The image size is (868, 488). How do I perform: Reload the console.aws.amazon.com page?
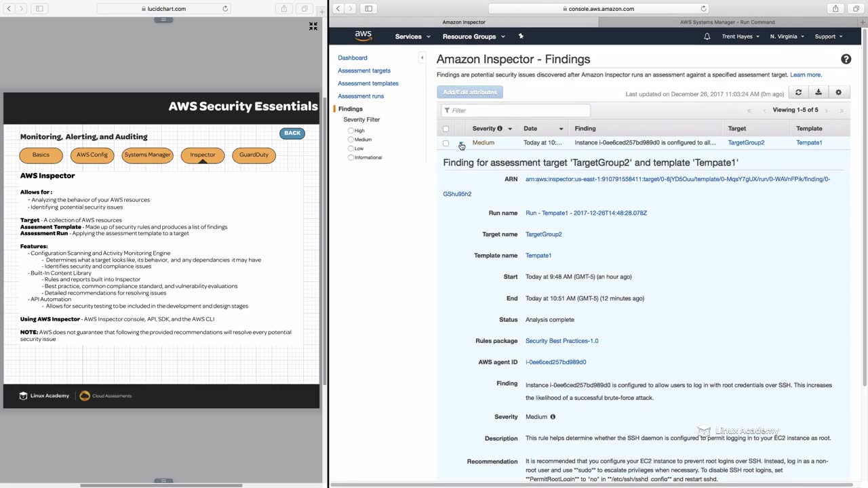(x=703, y=9)
